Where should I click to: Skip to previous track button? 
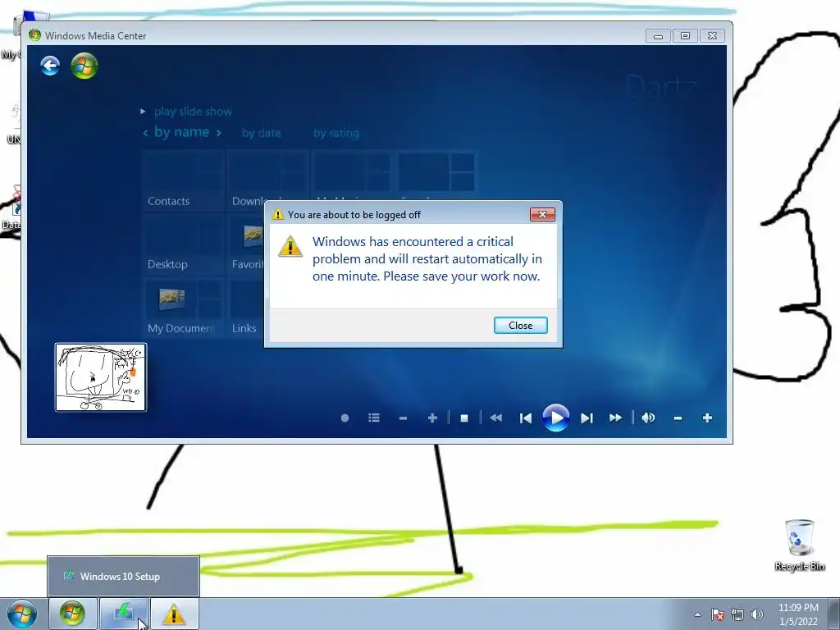pyautogui.click(x=526, y=418)
